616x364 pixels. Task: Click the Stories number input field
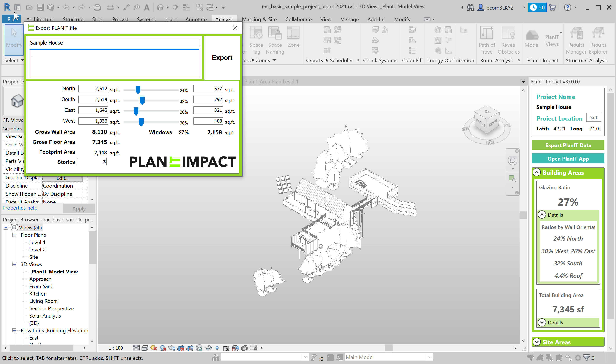(92, 162)
